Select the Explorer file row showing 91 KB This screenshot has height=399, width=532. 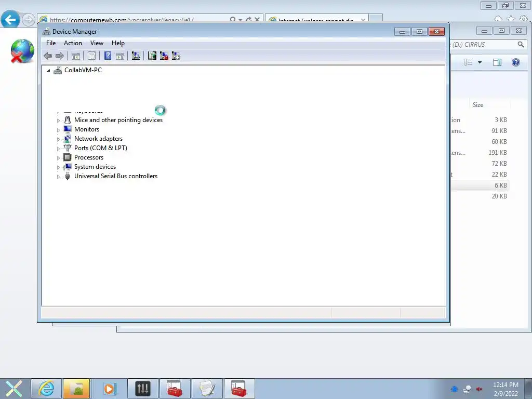pyautogui.click(x=480, y=130)
